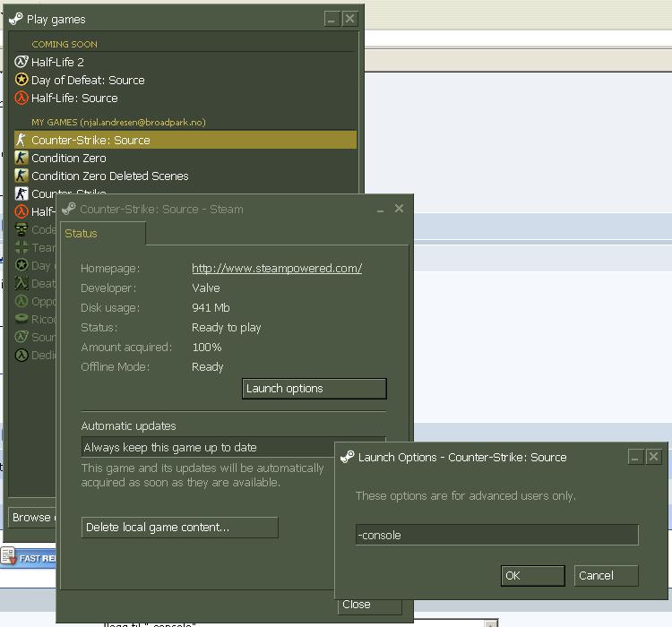This screenshot has height=627, width=672.
Task: Click the Steam logo in Play games title bar
Action: [16, 20]
